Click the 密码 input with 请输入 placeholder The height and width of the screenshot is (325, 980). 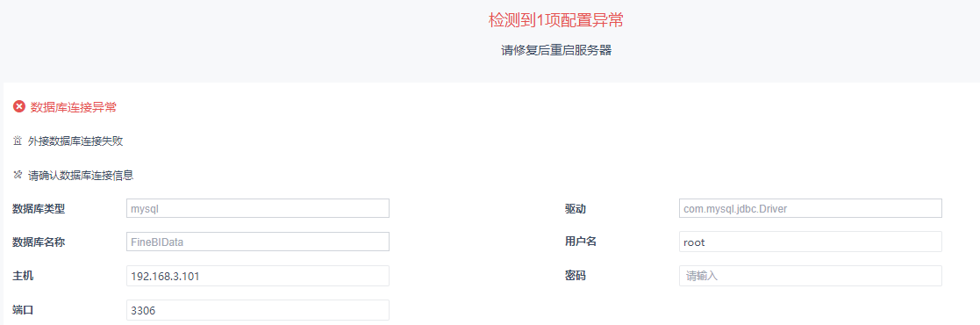click(x=810, y=276)
